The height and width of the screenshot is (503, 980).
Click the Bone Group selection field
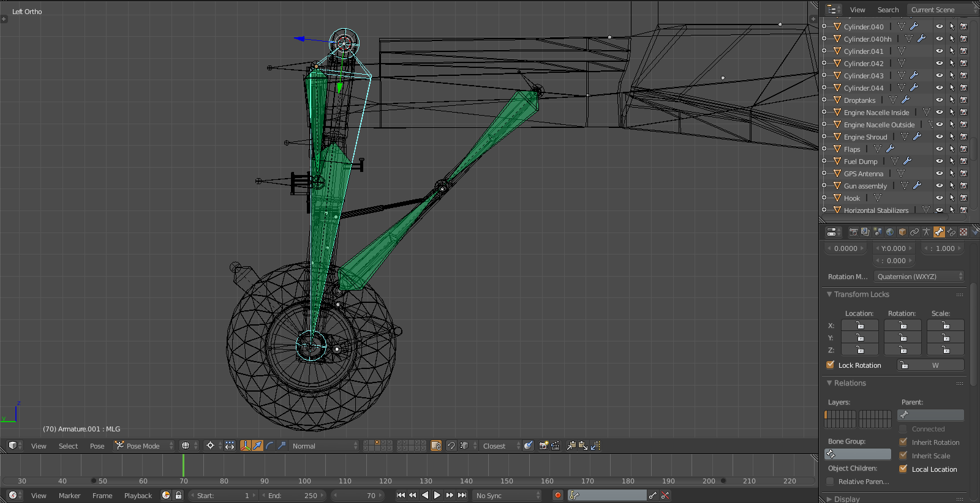pos(858,454)
